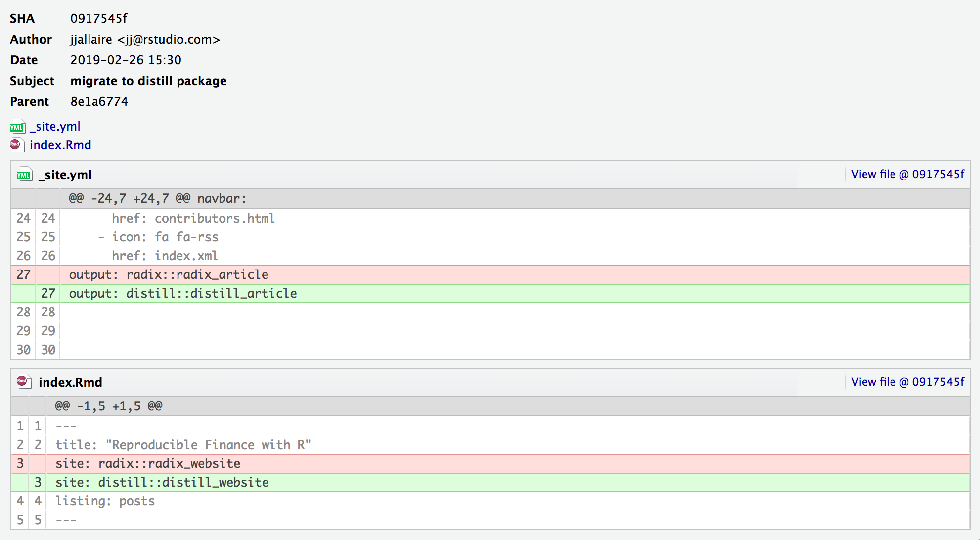Image resolution: width=980 pixels, height=540 pixels.
Task: Click the bold index.Rmd diff header title
Action: click(70, 382)
